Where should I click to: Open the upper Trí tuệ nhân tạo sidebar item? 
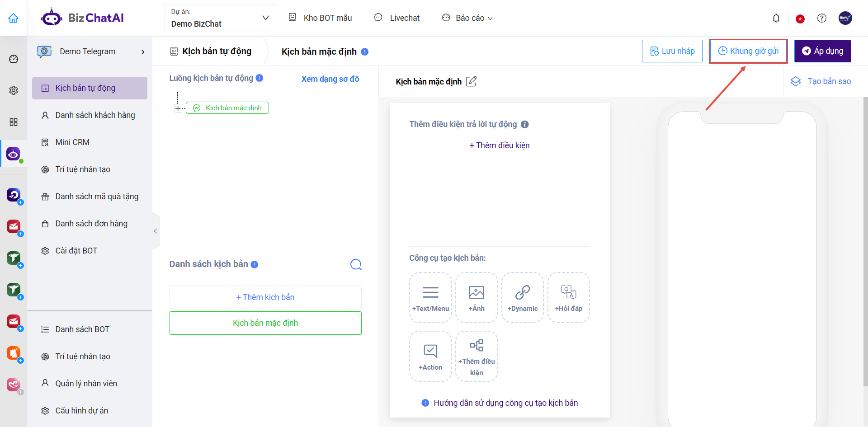pyautogui.click(x=90, y=169)
